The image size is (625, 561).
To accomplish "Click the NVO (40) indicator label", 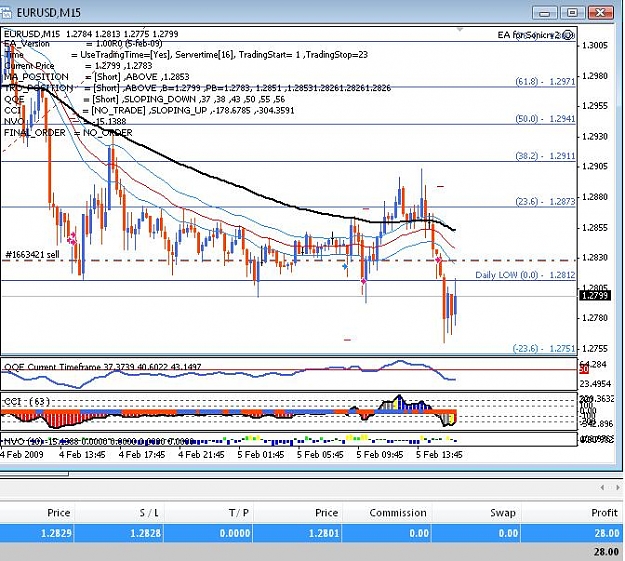I will coord(98,441).
